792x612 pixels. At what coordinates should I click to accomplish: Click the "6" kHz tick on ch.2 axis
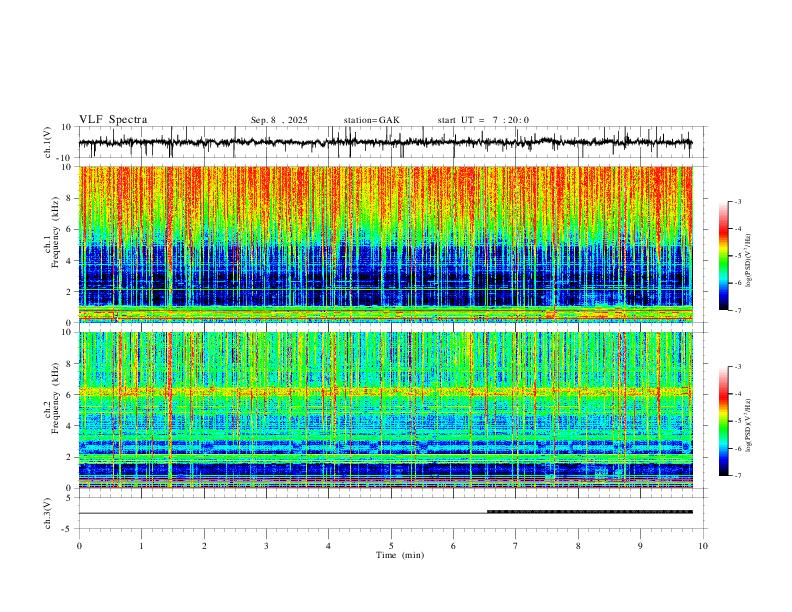click(x=70, y=394)
